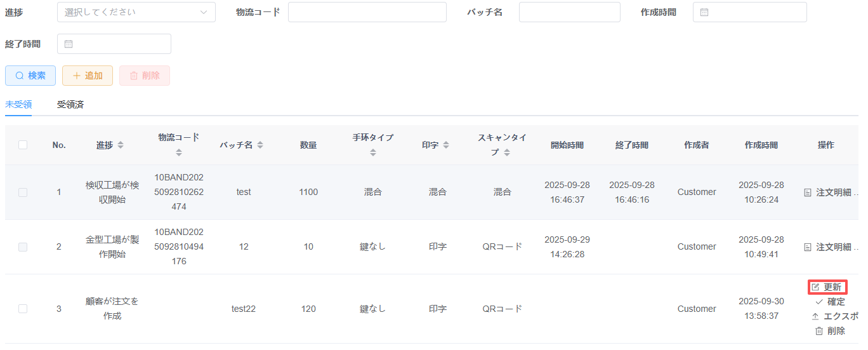Click the 更新 edit icon in row 3
Image resolution: width=868 pixels, height=350 pixels.
click(816, 287)
